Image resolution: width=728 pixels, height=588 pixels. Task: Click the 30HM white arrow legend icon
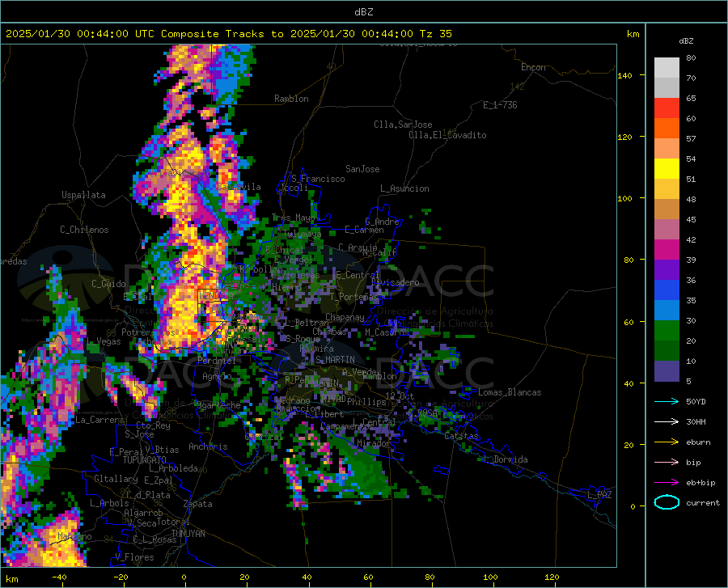(667, 422)
